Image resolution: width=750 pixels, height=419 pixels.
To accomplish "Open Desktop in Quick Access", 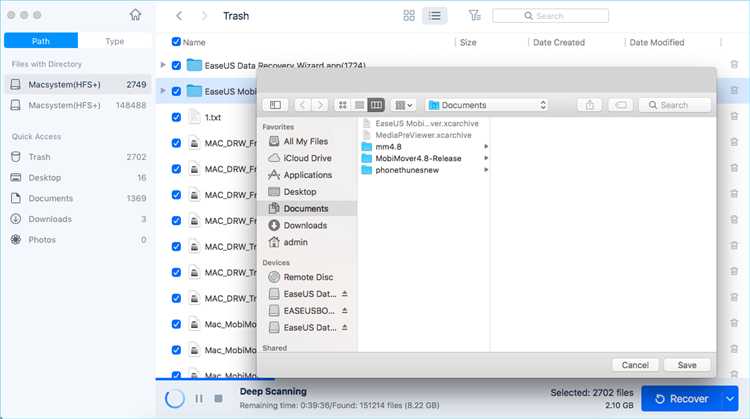I will click(x=78, y=177).
